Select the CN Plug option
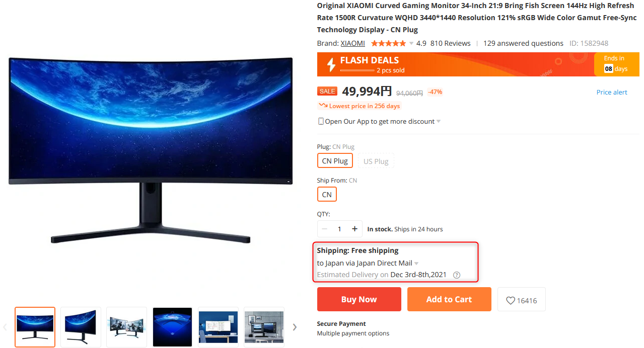Viewport: 644px width, 348px height. tap(335, 161)
